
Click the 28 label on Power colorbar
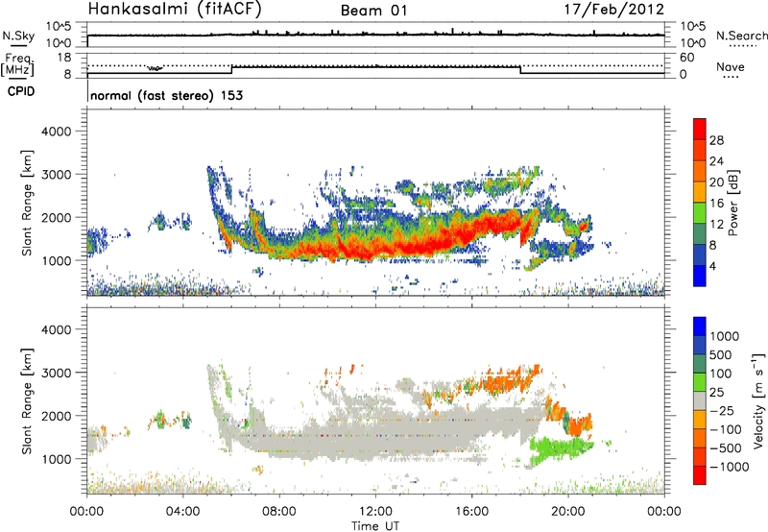tap(716, 140)
